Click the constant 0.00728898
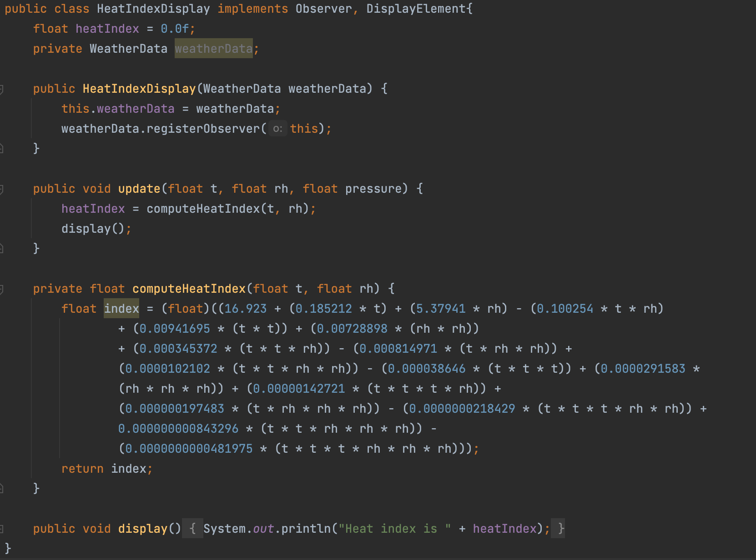 click(x=352, y=329)
